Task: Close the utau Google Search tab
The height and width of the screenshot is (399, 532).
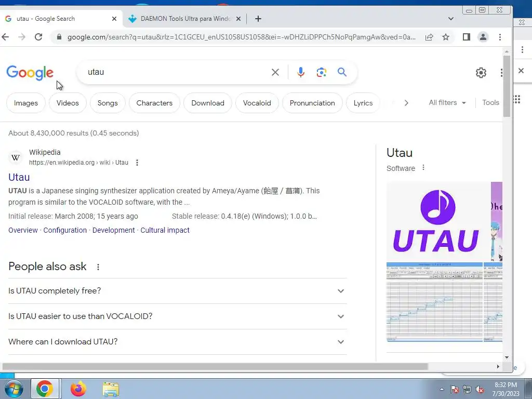Action: 114,19
